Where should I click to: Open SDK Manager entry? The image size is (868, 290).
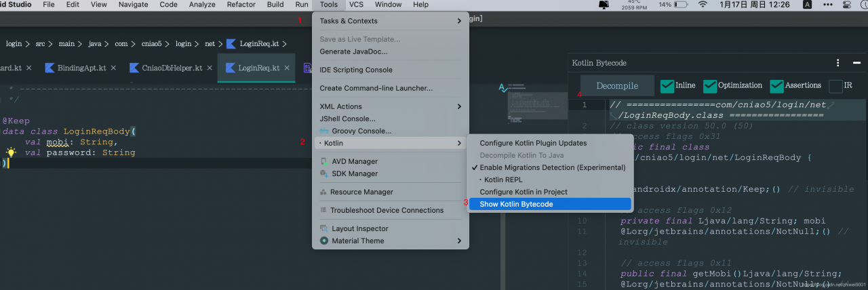pos(353,173)
